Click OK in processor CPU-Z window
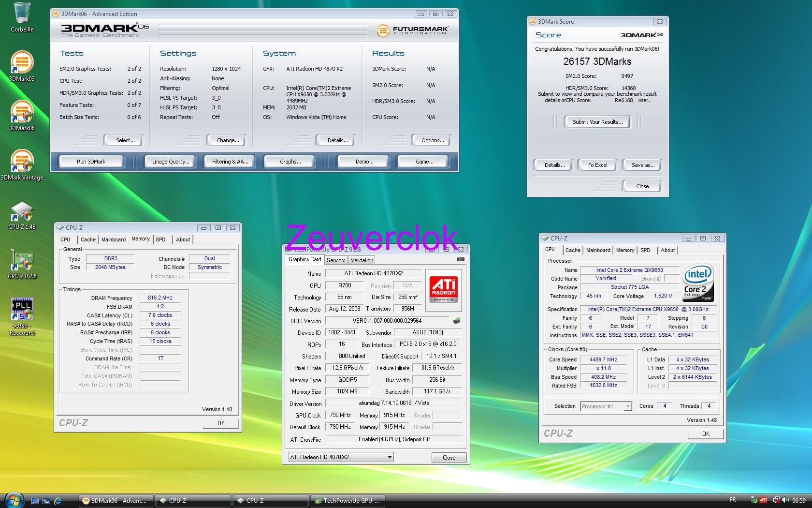Viewport: 812px width, 508px height. [706, 433]
